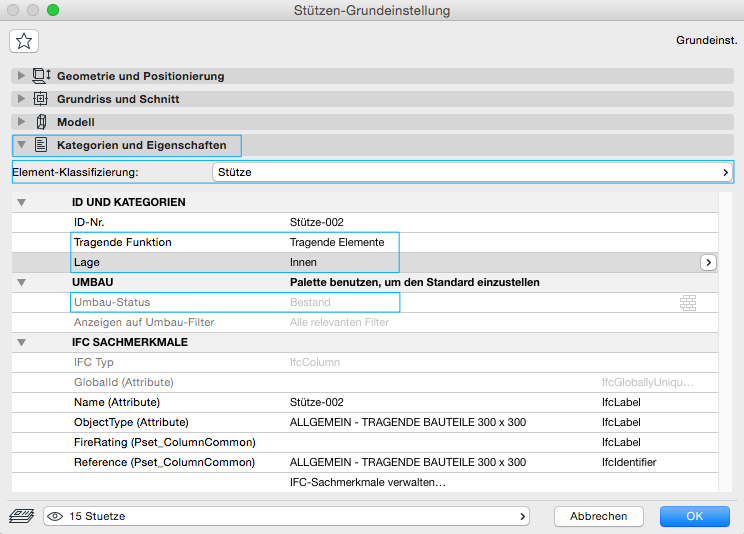Viewport: 744px width, 534px height.
Task: Click the Umbau-Status brick wall icon
Action: click(687, 302)
